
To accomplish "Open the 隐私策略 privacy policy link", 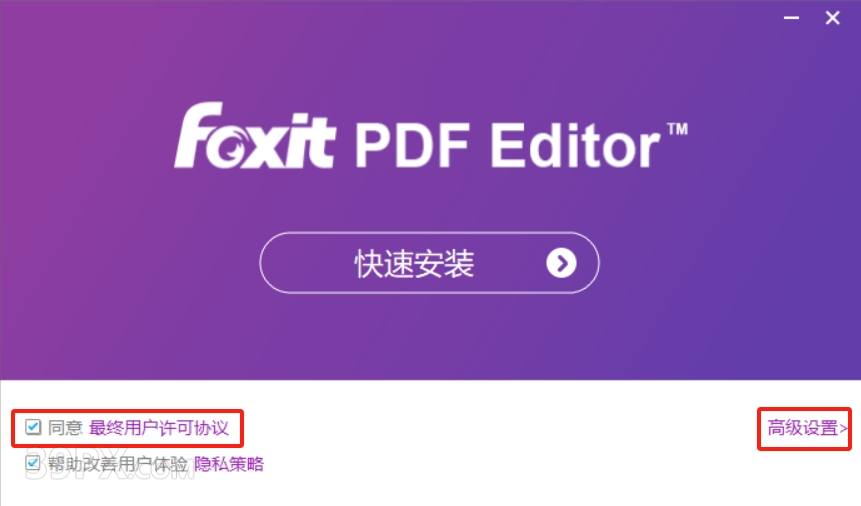I will pyautogui.click(x=228, y=464).
